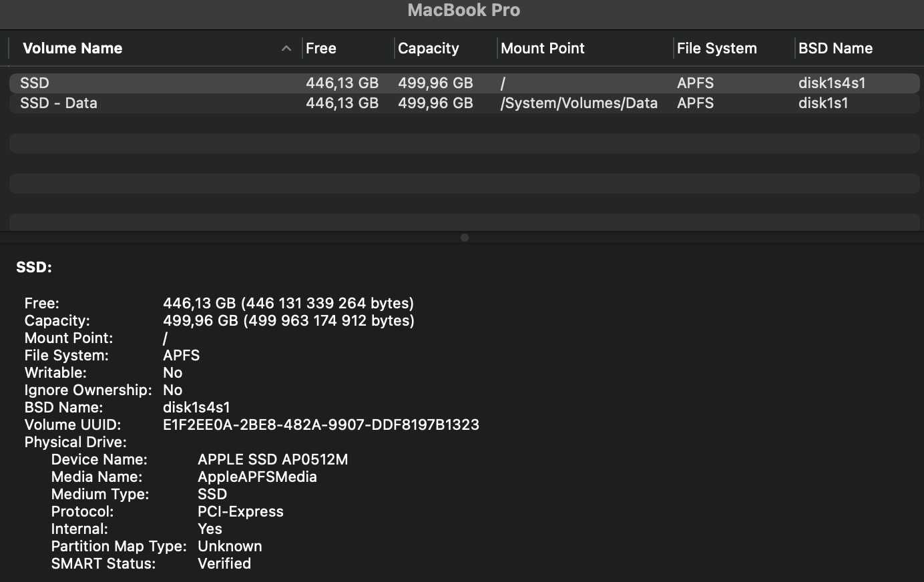Click the detail BSD Name value disk1s4s1

pyautogui.click(x=196, y=407)
